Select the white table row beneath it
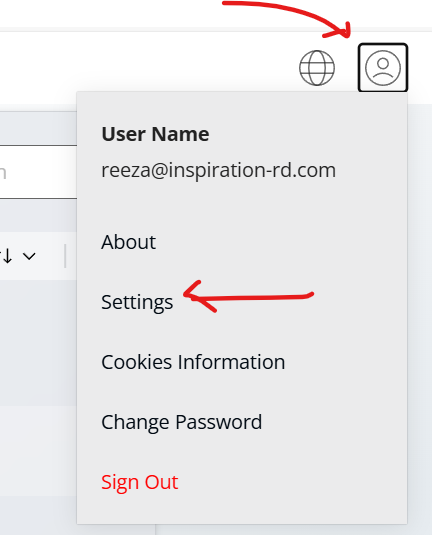The height and width of the screenshot is (535, 432). click(38, 450)
